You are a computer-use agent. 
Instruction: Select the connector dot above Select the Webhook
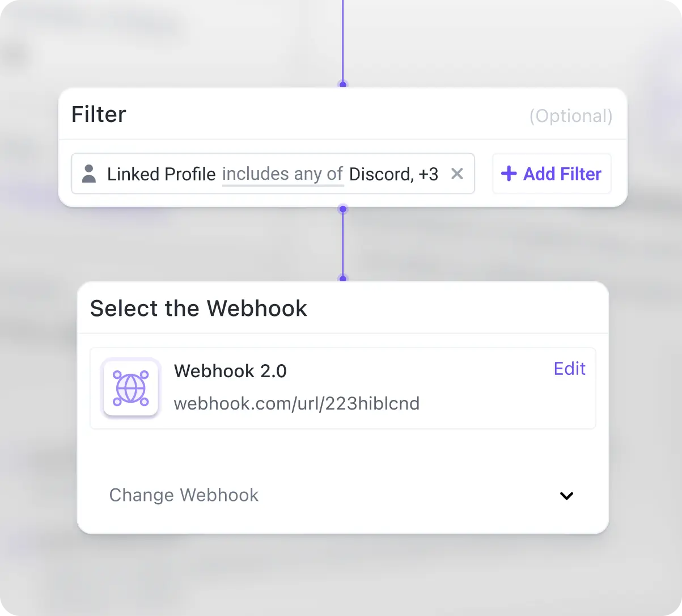pos(343,279)
